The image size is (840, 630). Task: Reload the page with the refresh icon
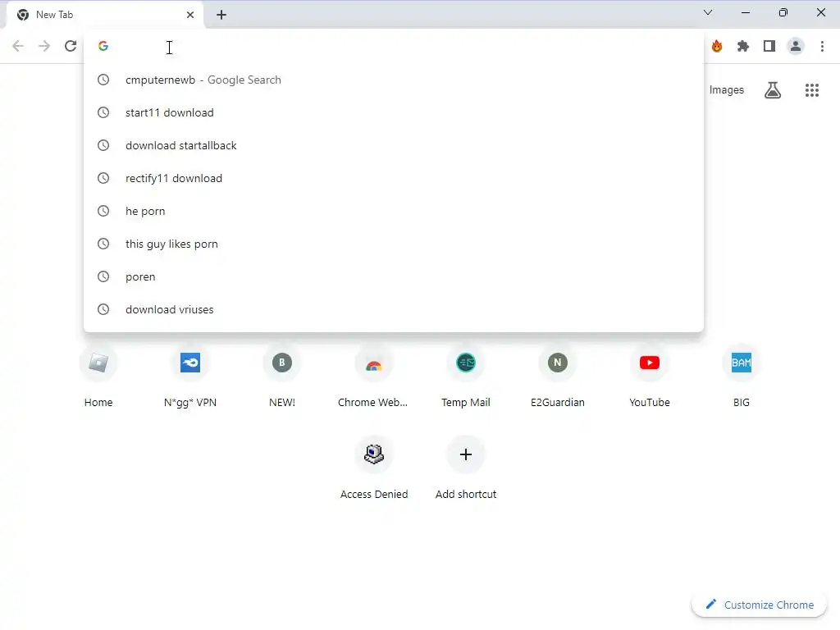pos(71,46)
